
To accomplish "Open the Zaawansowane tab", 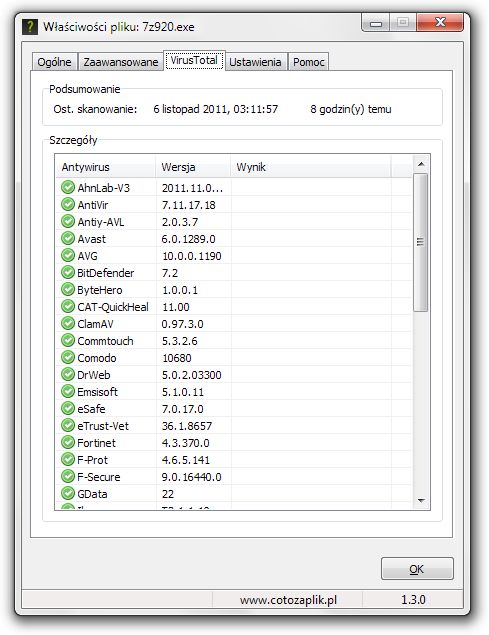I will tap(121, 62).
